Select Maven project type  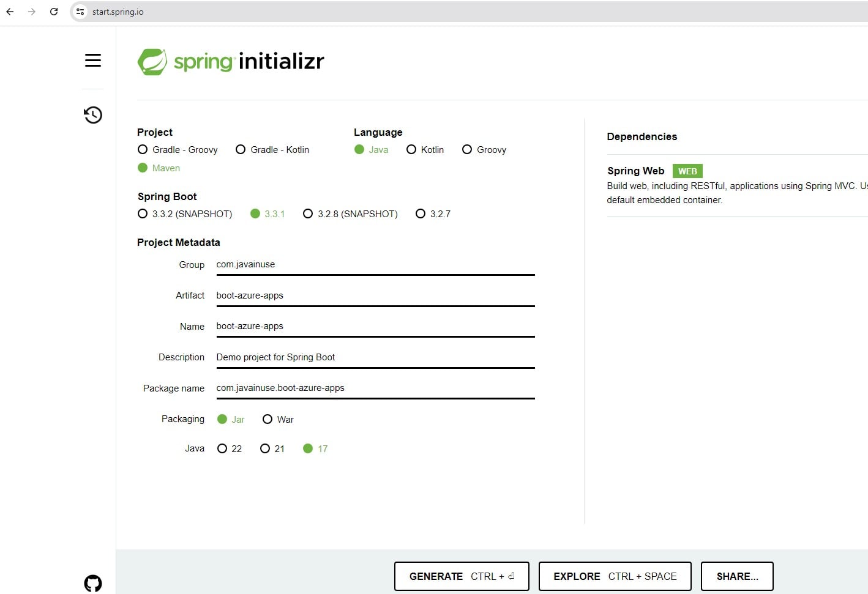point(159,168)
